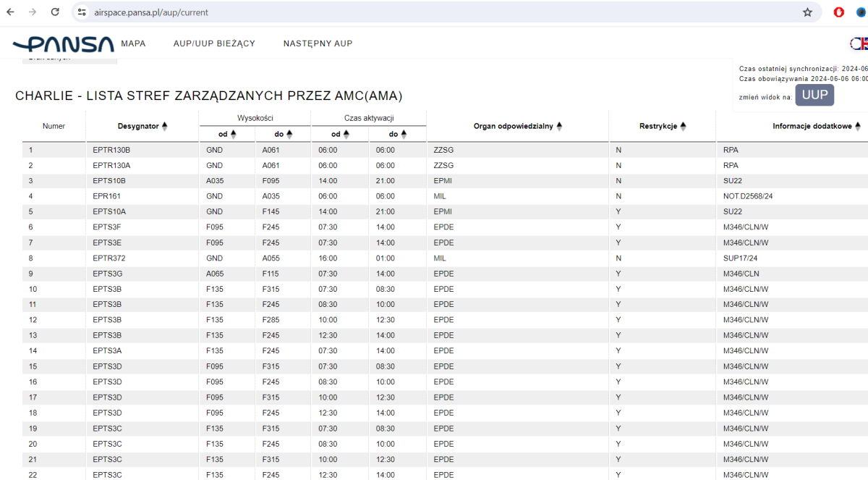Select designator EPTR130B in row 1
Screen dimensions: 868x480
[111, 150]
